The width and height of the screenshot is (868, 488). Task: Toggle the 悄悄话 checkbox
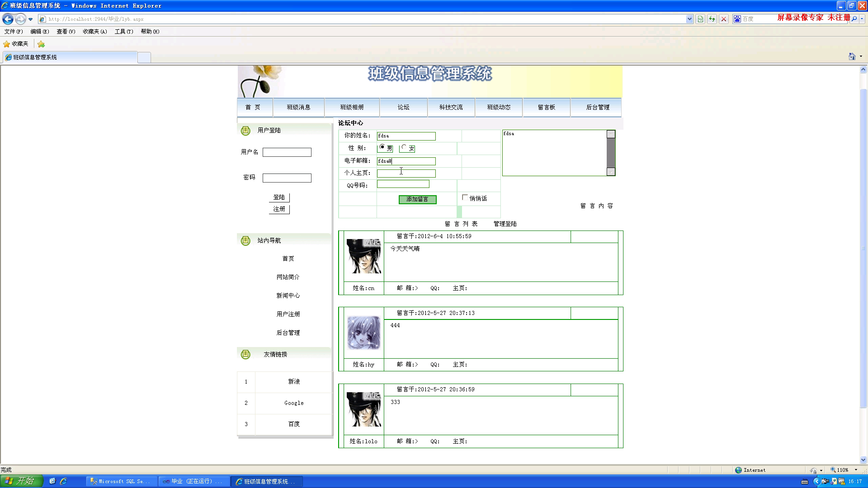(465, 197)
